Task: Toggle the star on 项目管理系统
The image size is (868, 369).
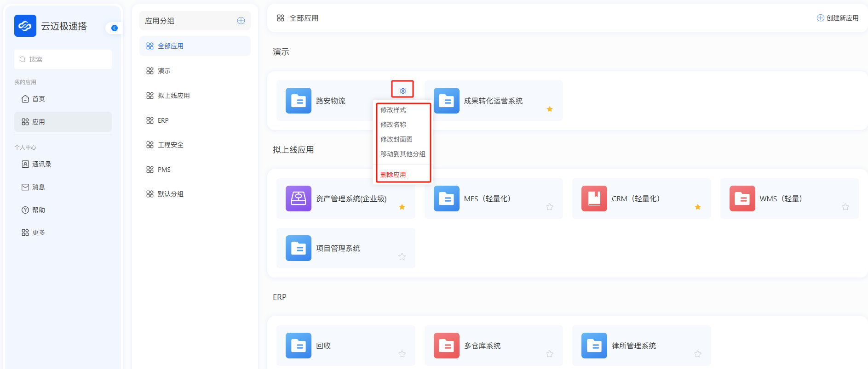Action: [x=402, y=257]
